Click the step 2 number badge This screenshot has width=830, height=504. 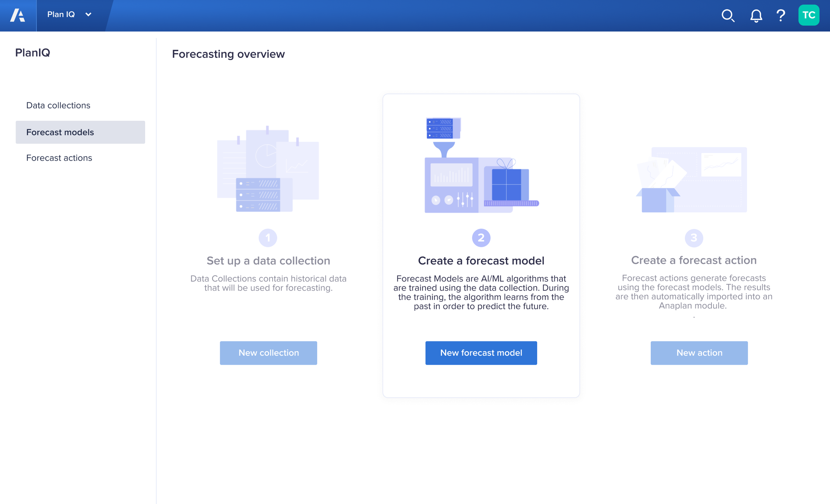[x=481, y=238]
